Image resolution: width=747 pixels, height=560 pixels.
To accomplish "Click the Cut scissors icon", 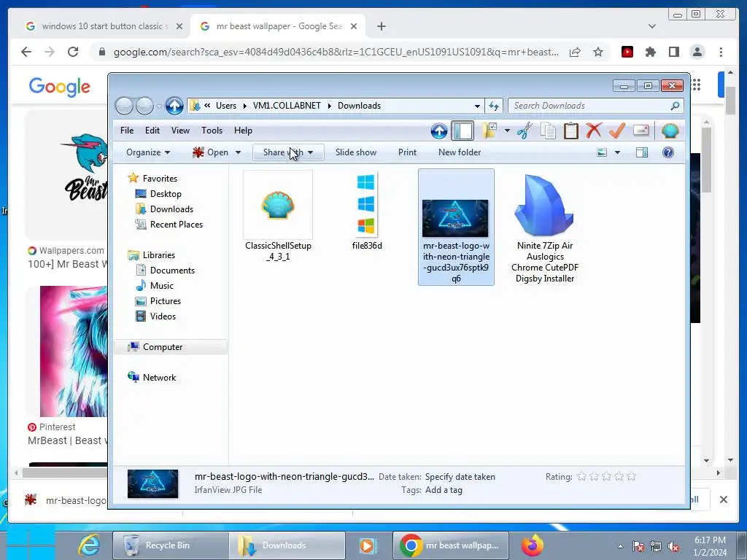I will coord(525,131).
